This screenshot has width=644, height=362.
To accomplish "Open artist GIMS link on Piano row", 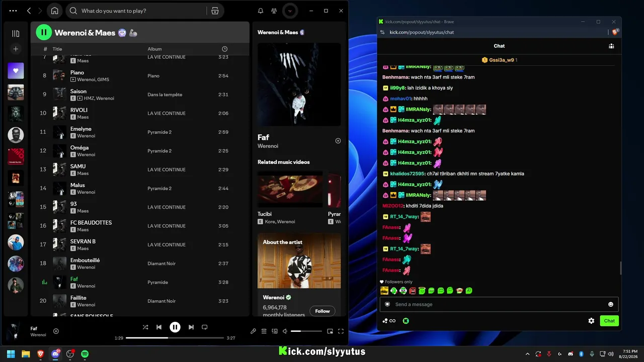I will point(103,79).
